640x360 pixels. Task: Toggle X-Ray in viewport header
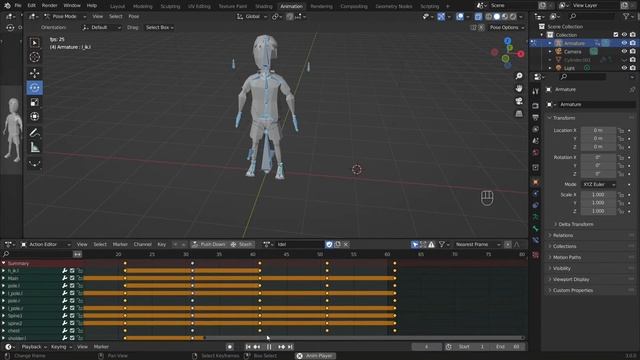tap(478, 17)
